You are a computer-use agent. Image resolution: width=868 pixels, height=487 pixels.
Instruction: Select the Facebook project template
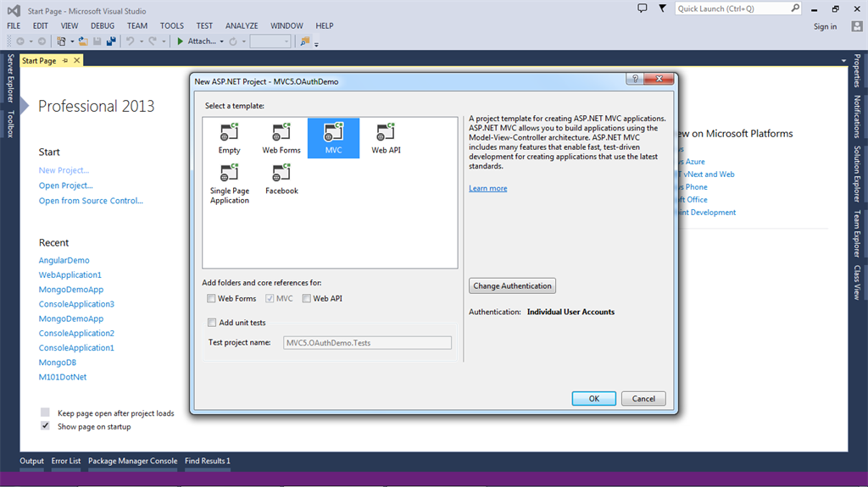(x=281, y=180)
